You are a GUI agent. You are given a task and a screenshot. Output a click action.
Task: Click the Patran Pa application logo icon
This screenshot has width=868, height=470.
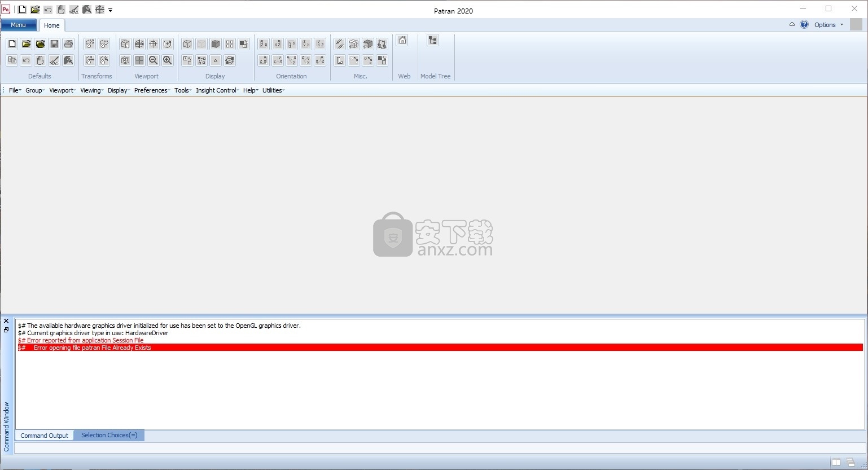pos(6,10)
